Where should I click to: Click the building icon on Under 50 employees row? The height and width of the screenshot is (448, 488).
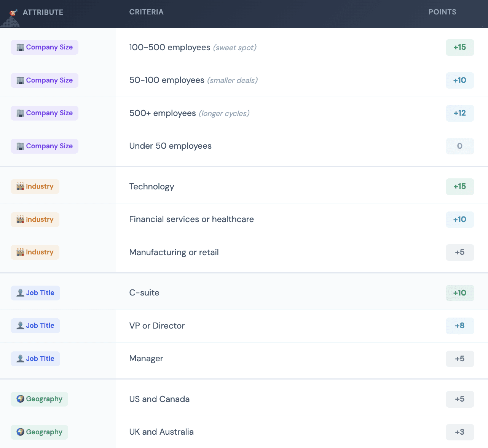pos(21,146)
